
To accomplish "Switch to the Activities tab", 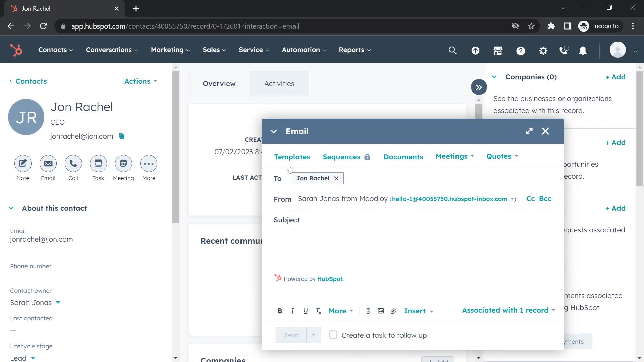I will pyautogui.click(x=279, y=83).
